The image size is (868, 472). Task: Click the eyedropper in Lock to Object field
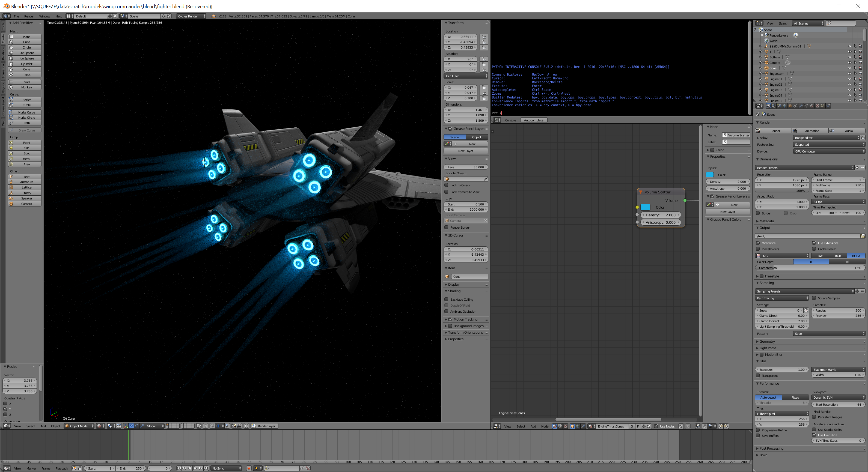(x=486, y=179)
